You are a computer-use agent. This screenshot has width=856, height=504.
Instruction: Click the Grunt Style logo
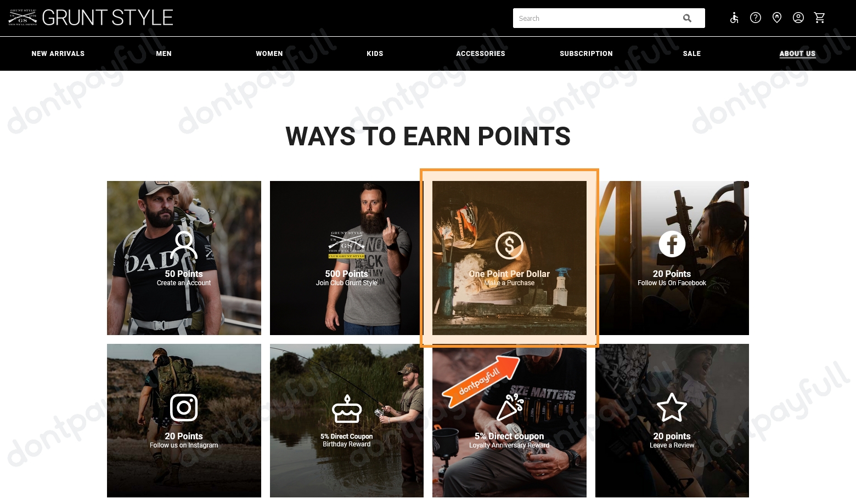coord(91,18)
